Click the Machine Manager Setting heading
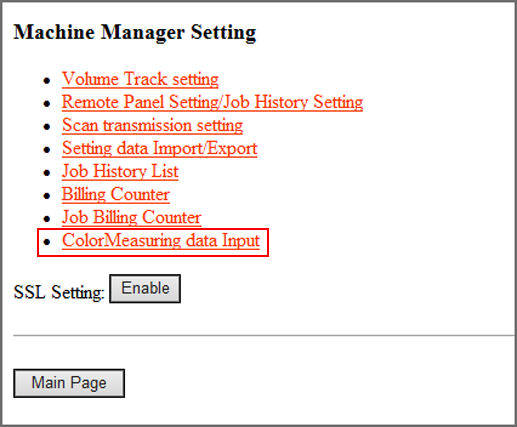Image resolution: width=517 pixels, height=427 pixels. [x=135, y=33]
